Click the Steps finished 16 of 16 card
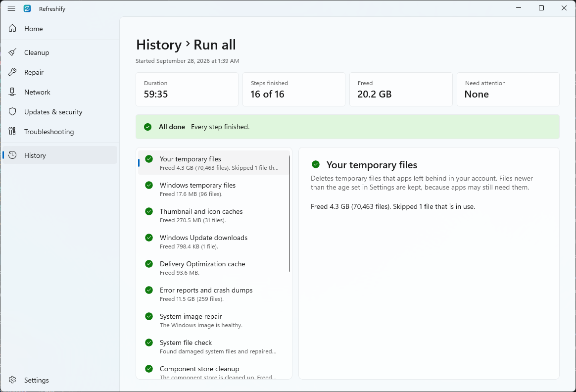The image size is (576, 392). [294, 89]
